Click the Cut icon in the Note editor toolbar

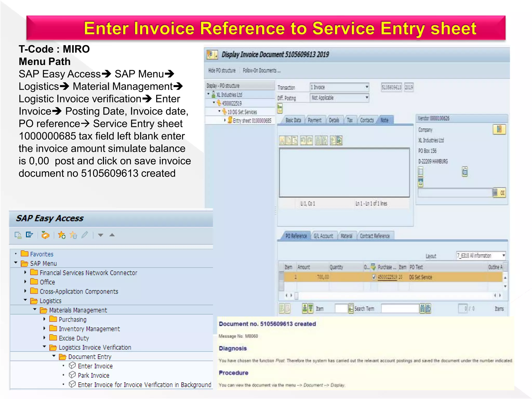click(283, 141)
